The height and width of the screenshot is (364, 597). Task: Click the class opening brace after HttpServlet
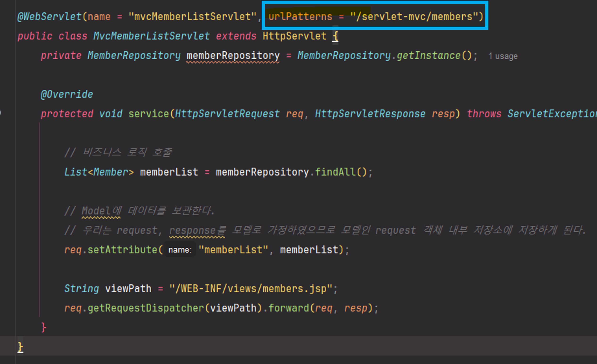point(335,37)
